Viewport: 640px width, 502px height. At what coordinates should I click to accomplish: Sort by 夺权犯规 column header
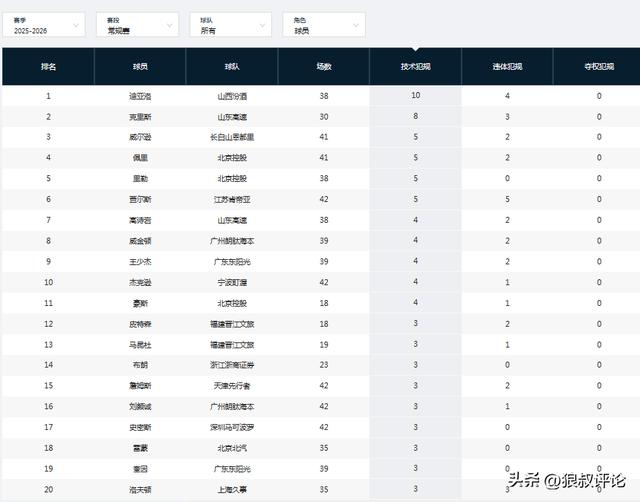(599, 67)
